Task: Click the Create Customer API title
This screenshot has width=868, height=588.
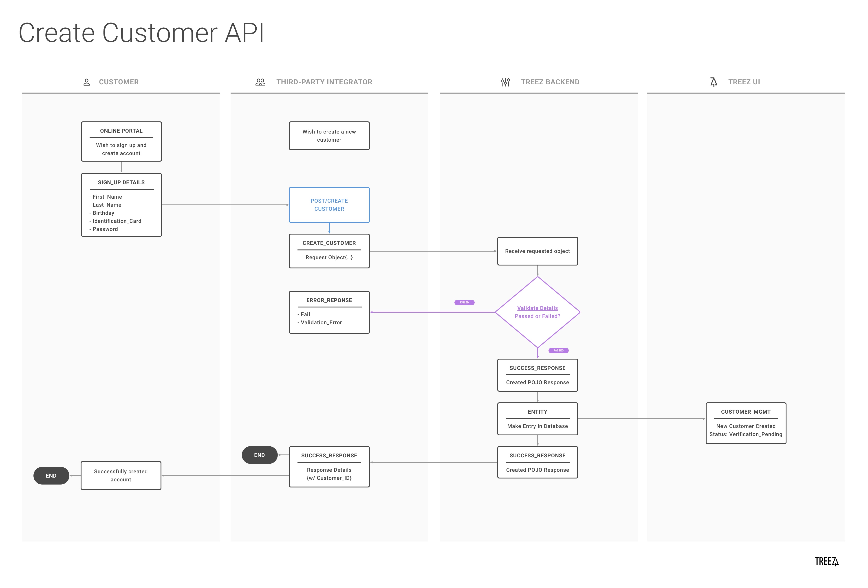Action: click(x=141, y=33)
